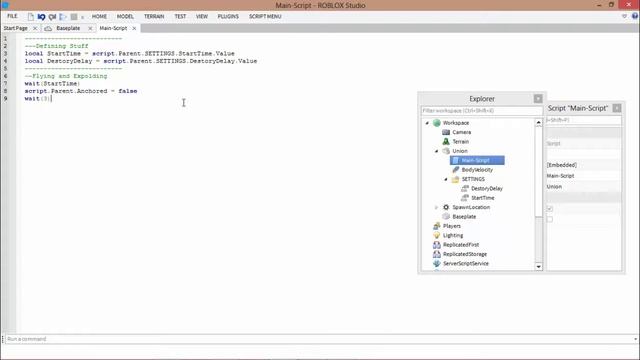Click the DestoryDelay value icon
Viewport: 640px width, 360px height.
[x=465, y=189]
